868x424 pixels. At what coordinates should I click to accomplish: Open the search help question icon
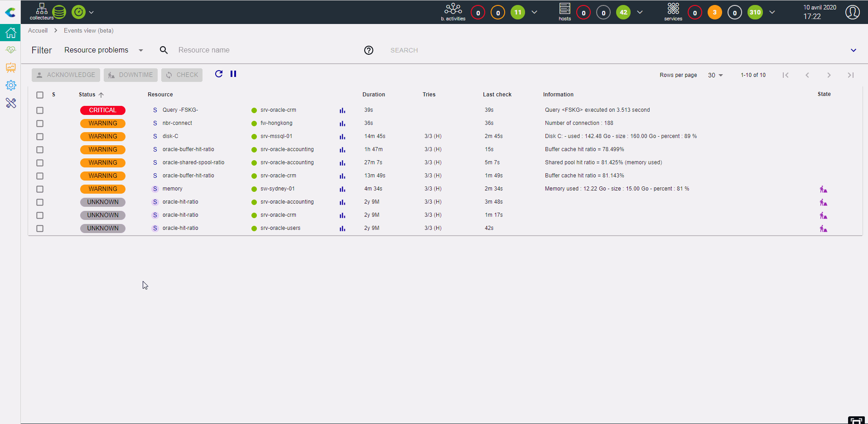coord(369,50)
